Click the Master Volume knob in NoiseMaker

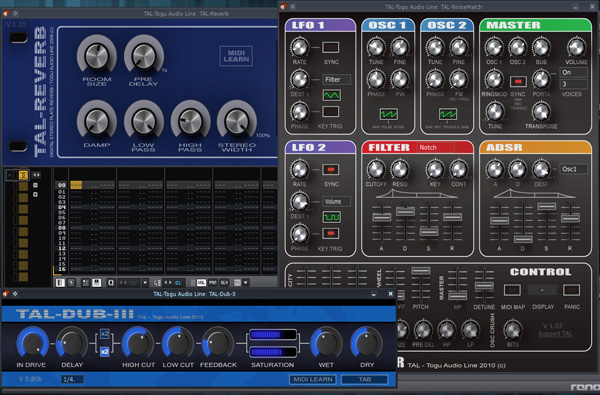[576, 47]
